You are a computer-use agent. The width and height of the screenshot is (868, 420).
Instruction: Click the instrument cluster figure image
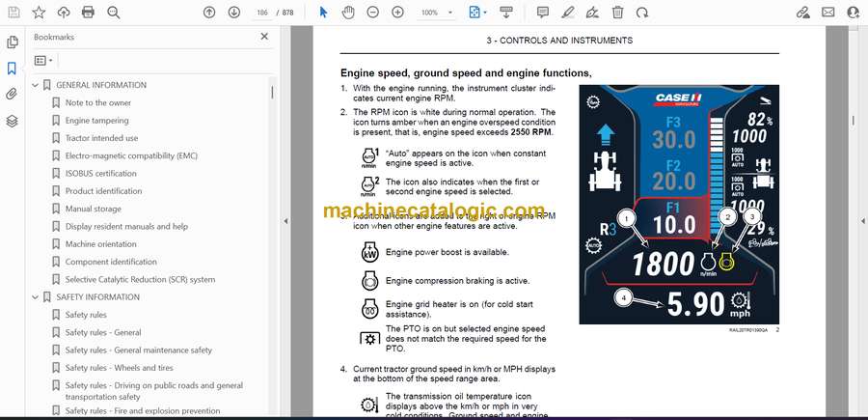pyautogui.click(x=679, y=205)
